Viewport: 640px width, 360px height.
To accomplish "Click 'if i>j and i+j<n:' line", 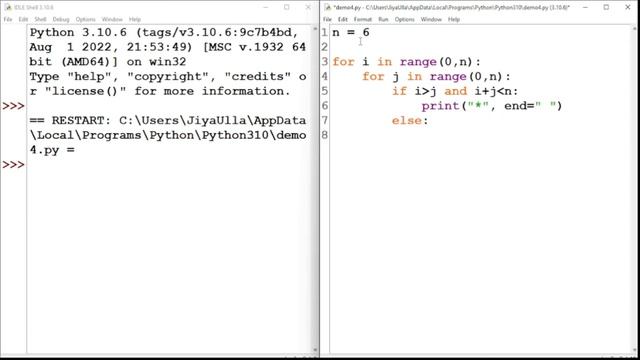I will 455,91.
